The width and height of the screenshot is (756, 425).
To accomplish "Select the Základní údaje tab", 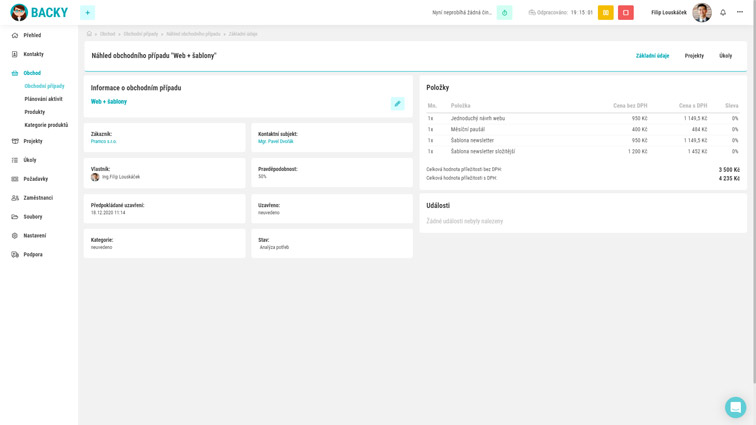I will pyautogui.click(x=652, y=56).
